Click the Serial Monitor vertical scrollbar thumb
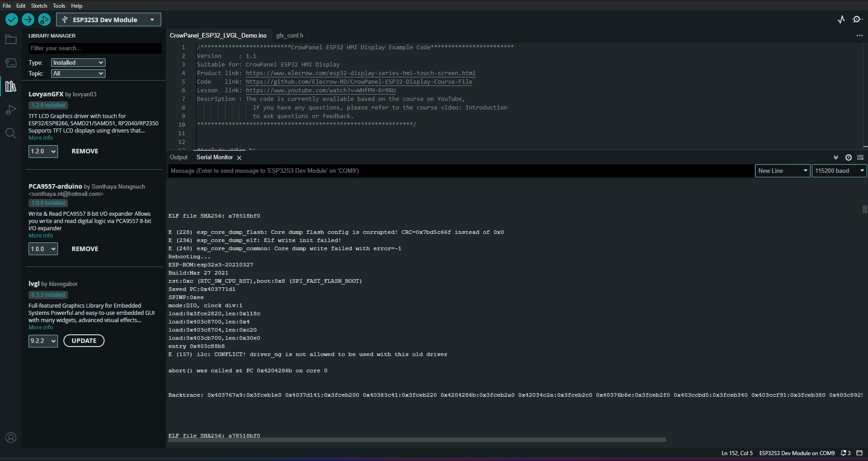 coord(865,209)
